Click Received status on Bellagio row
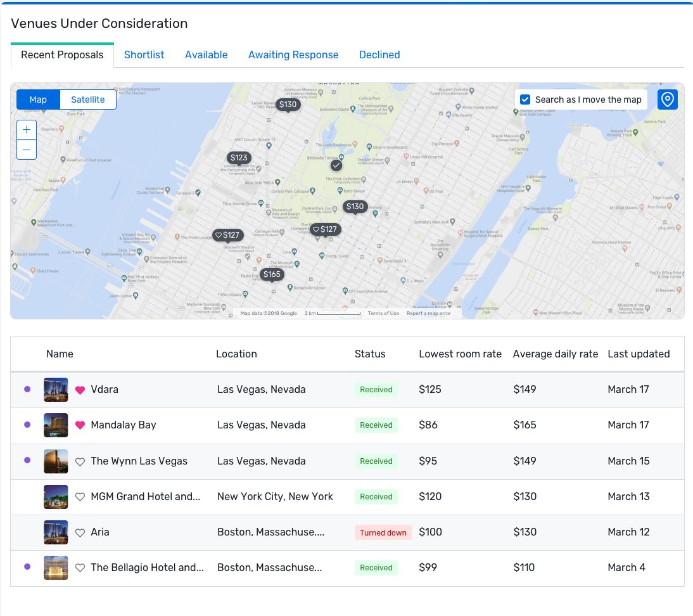Screen dimensions: 693x616 click(376, 568)
